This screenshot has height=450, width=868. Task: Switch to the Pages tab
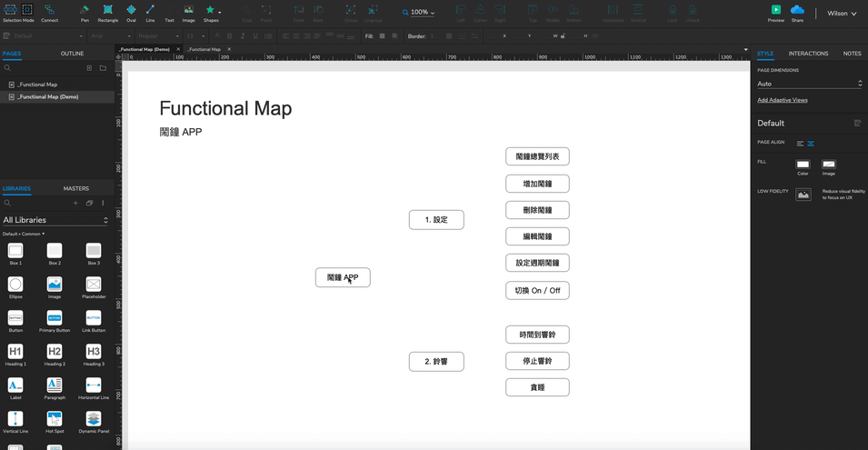pos(12,53)
